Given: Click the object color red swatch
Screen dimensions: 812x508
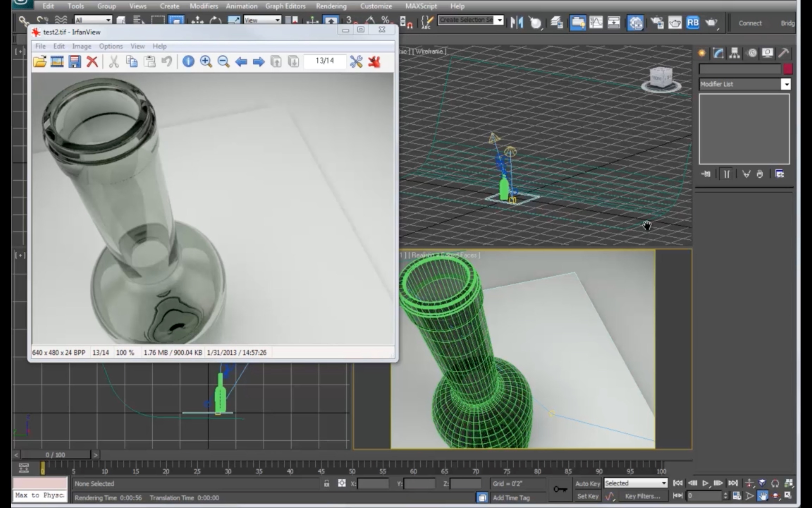Looking at the screenshot, I should click(788, 69).
